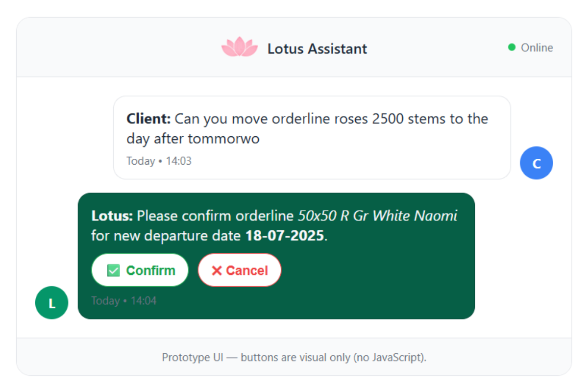The width and height of the screenshot is (588, 392).
Task: Select the bold date 18-07-2025
Action: point(283,236)
